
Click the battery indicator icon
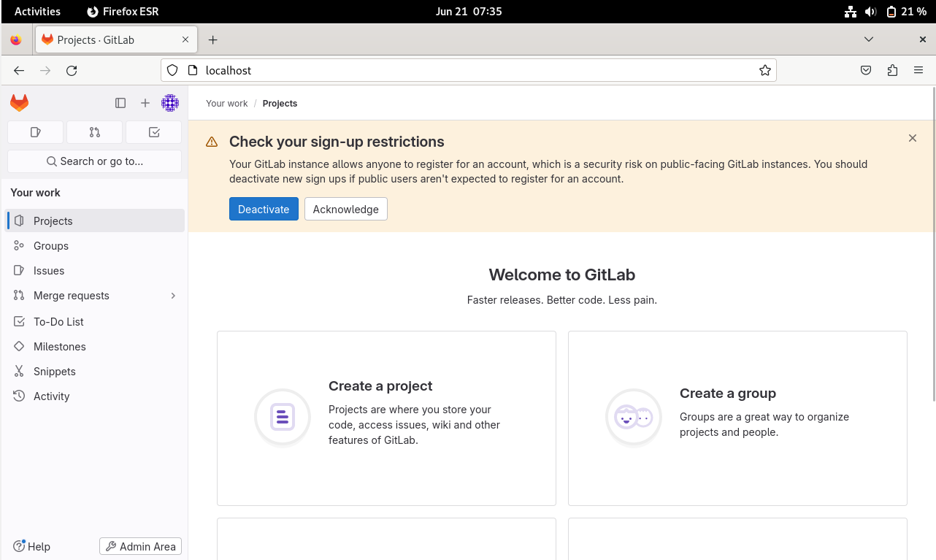point(891,11)
